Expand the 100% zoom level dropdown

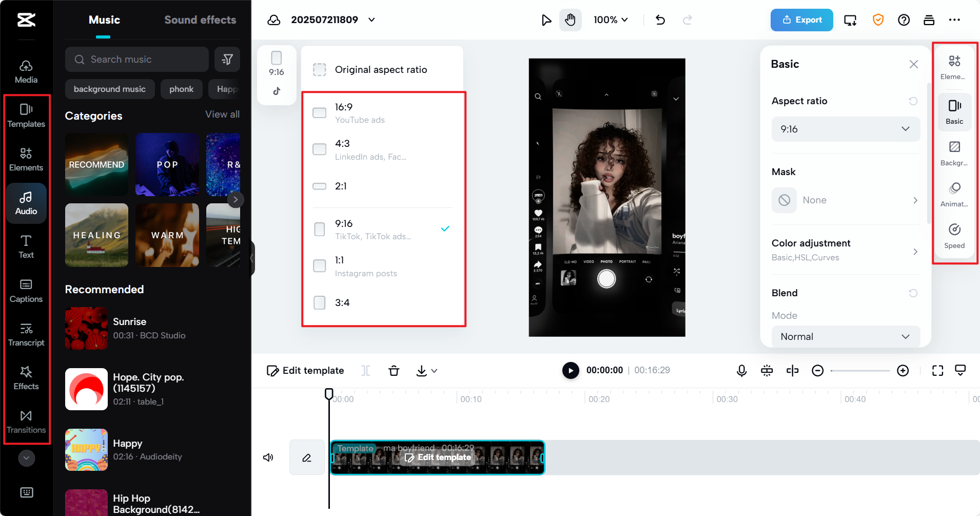pos(610,20)
